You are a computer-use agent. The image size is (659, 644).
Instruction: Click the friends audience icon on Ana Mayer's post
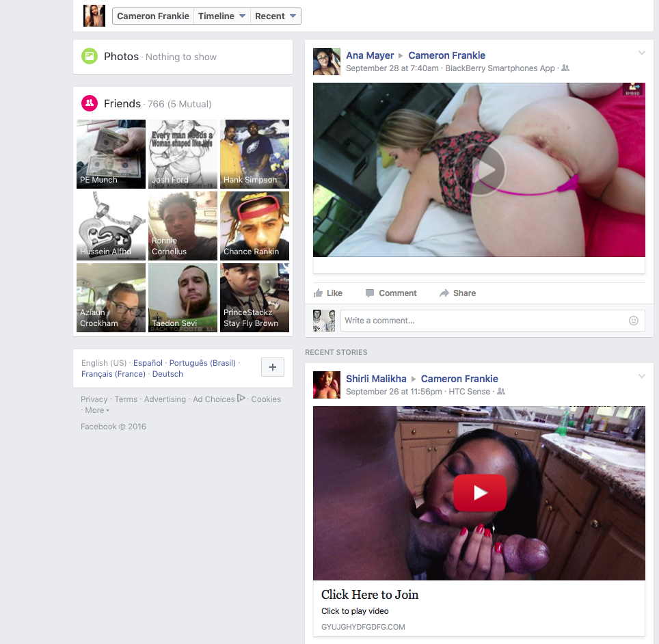tap(565, 68)
